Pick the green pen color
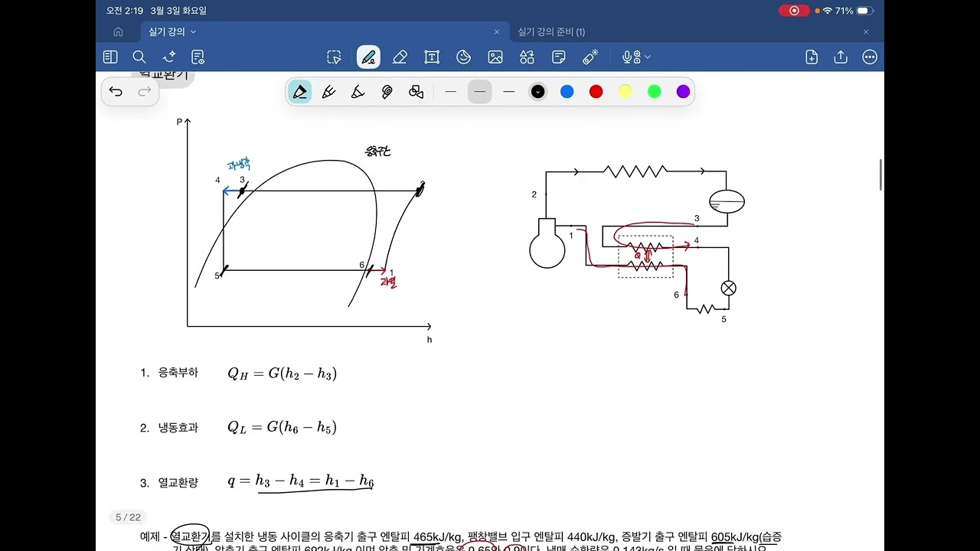This screenshot has width=980, height=551. 655,92
